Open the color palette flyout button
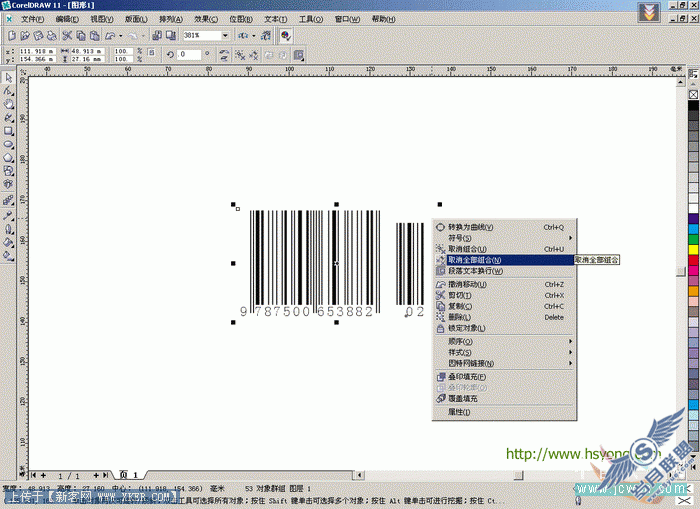Image resolution: width=700 pixels, height=509 pixels. pos(693,74)
